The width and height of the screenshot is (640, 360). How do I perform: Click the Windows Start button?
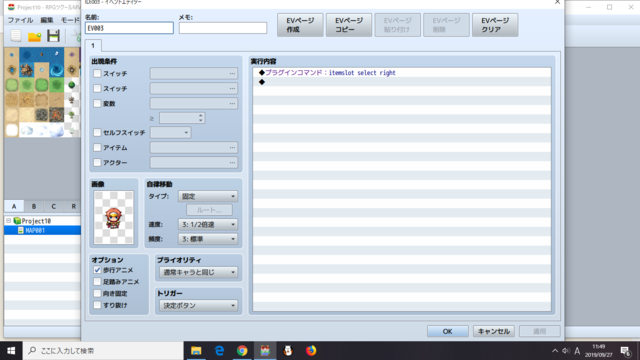11,351
